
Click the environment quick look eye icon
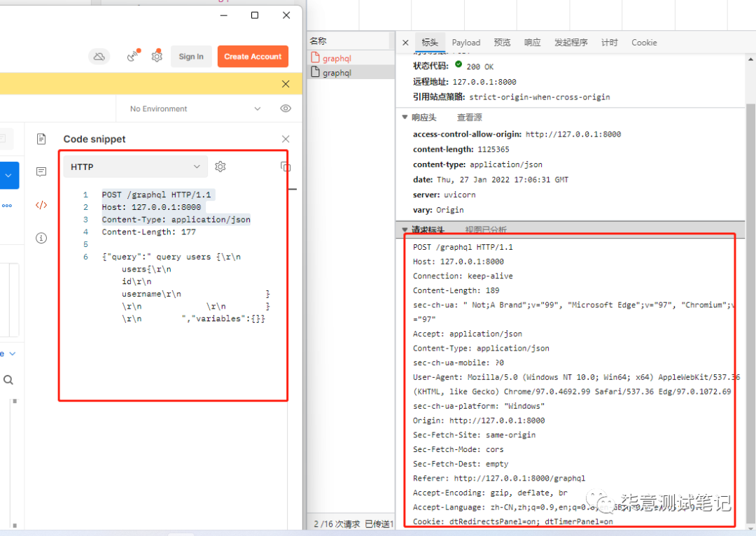(286, 108)
